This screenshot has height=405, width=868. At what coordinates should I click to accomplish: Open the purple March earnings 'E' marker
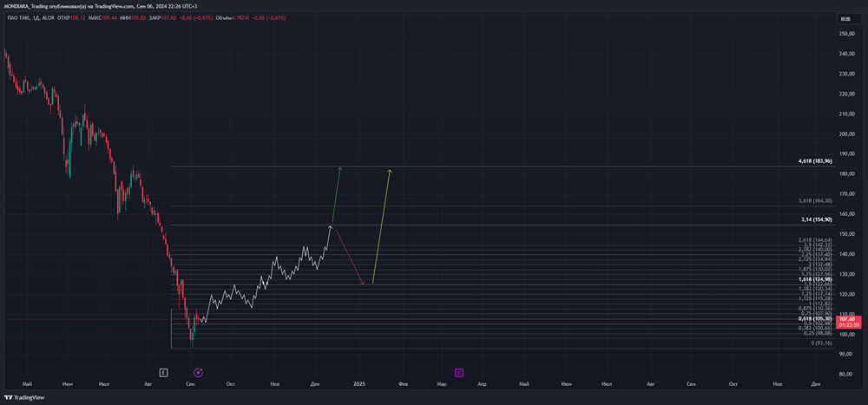(459, 373)
